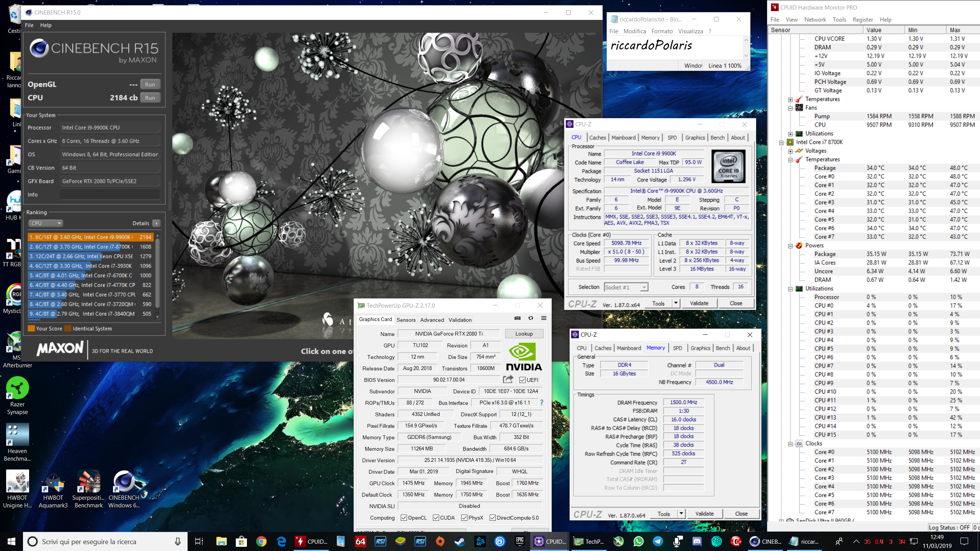Open CINEBENCH Windows 64 desktop shortcut
This screenshot has height=551, width=980.
pos(124,490)
